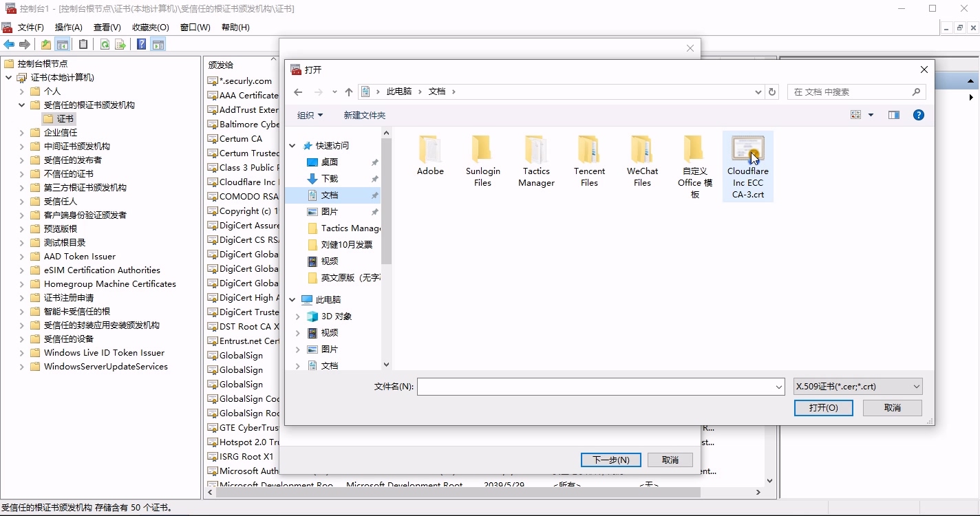Expand 中间证书颁发机构 in console tree
This screenshot has height=516, width=980.
click(x=22, y=147)
